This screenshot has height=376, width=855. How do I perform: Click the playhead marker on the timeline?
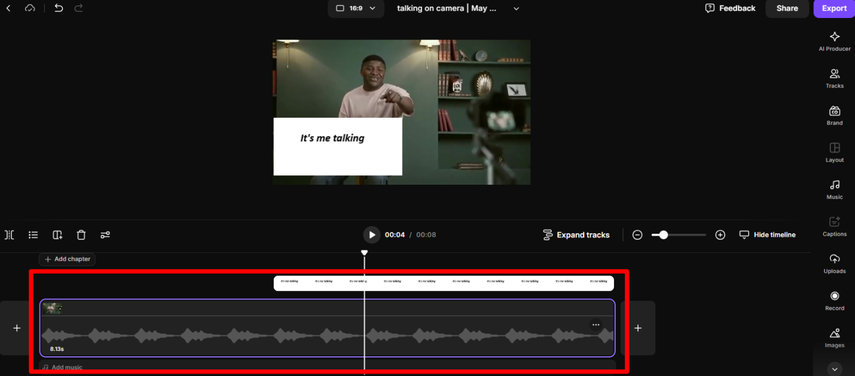(364, 253)
